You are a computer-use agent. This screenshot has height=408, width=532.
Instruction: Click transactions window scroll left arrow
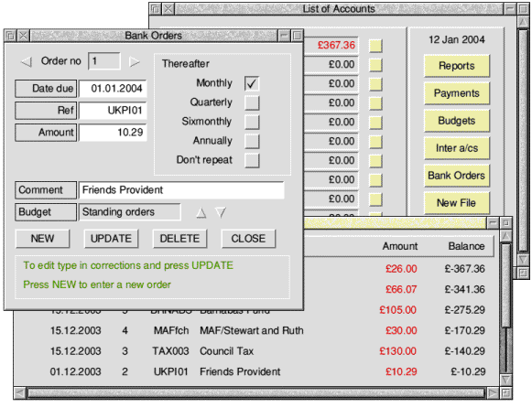20,393
